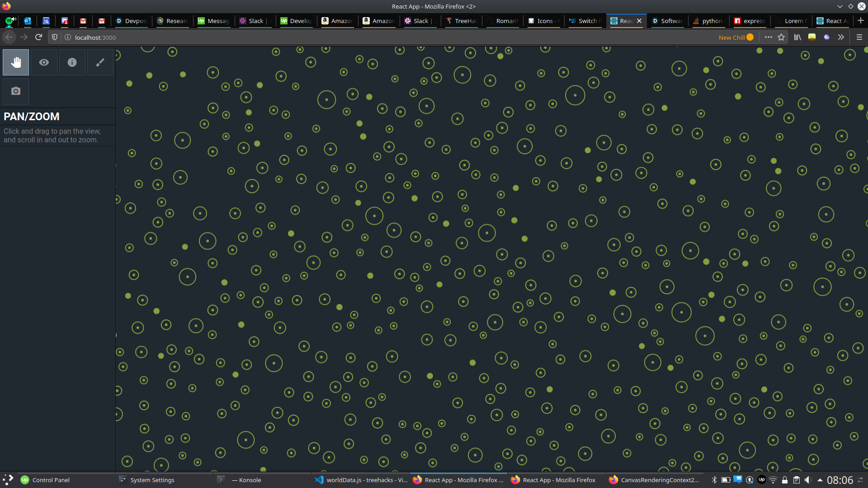The height and width of the screenshot is (488, 868).
Task: Open page actions three-dot menu
Action: click(x=768, y=38)
